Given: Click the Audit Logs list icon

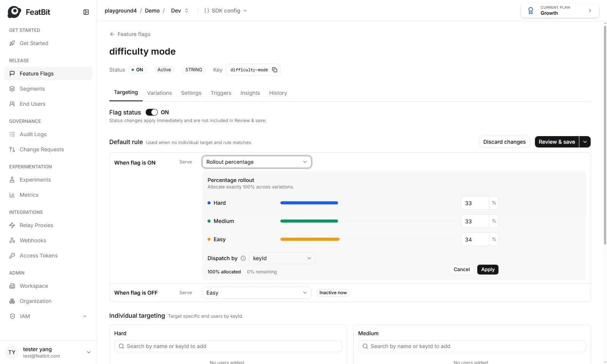Looking at the screenshot, I should click(x=12, y=134).
